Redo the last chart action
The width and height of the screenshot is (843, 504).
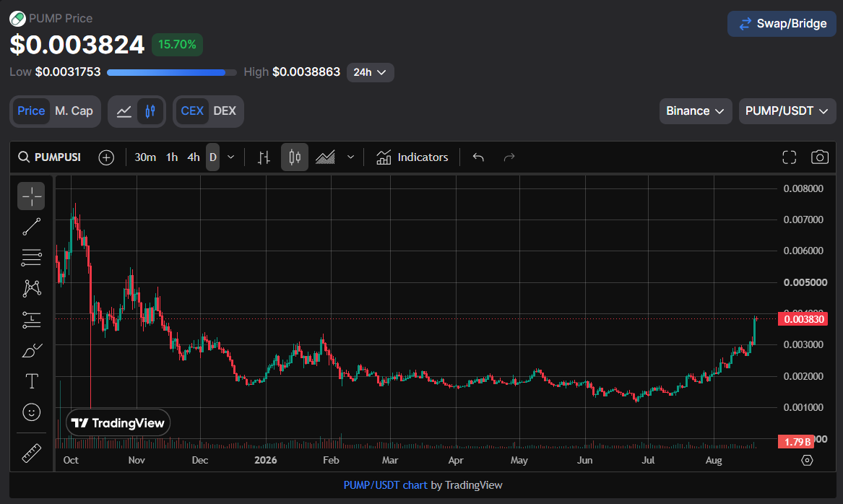pyautogui.click(x=509, y=157)
